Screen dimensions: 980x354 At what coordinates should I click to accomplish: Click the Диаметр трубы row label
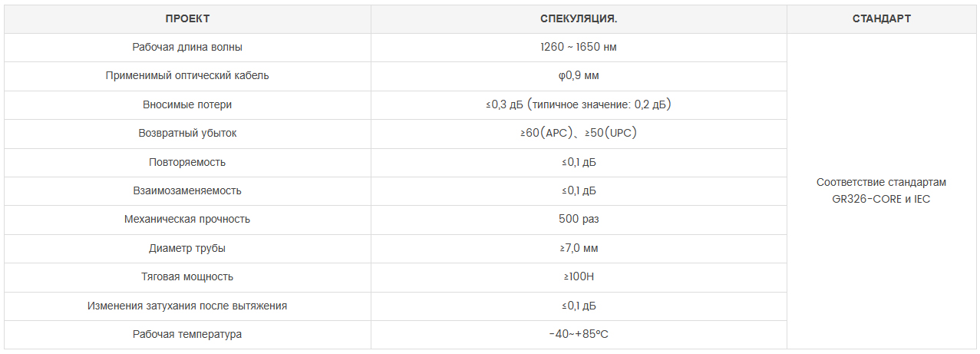pos(187,248)
